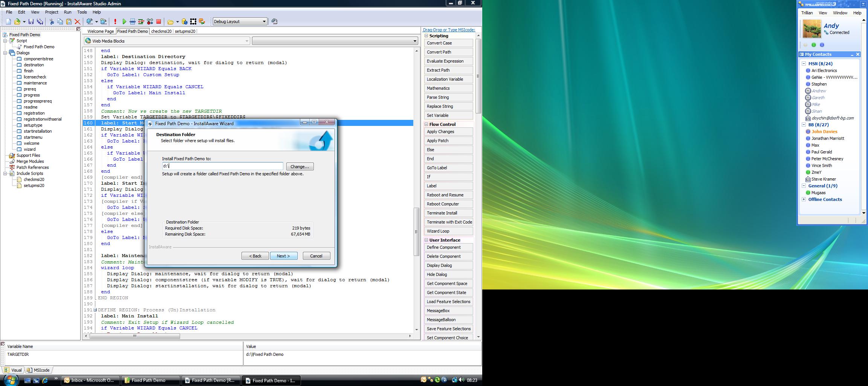This screenshot has height=386, width=868.
Task: Switch to the checkmsi20 tab
Action: (x=161, y=31)
